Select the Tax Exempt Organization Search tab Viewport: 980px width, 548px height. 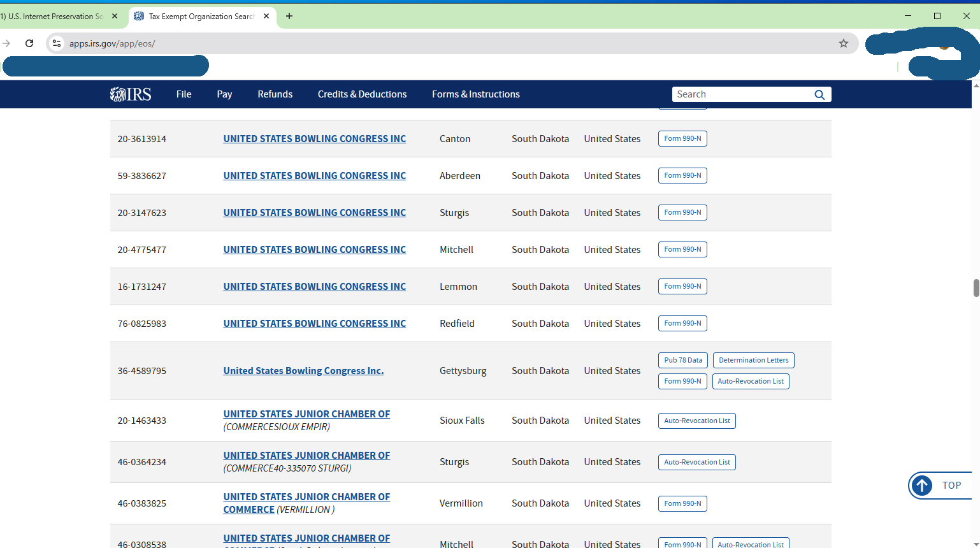pyautogui.click(x=201, y=17)
